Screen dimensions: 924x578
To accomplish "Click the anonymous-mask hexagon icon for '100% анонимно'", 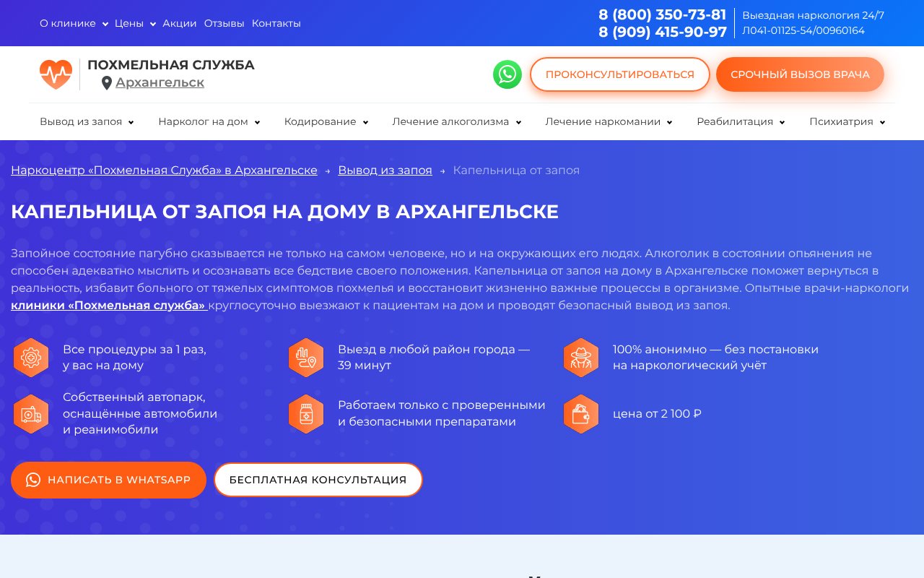I will 581,358.
